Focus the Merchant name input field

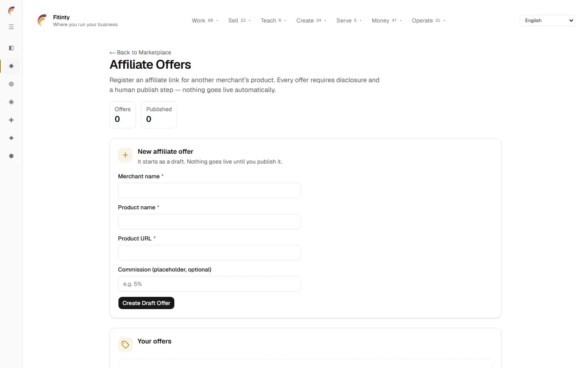point(209,191)
